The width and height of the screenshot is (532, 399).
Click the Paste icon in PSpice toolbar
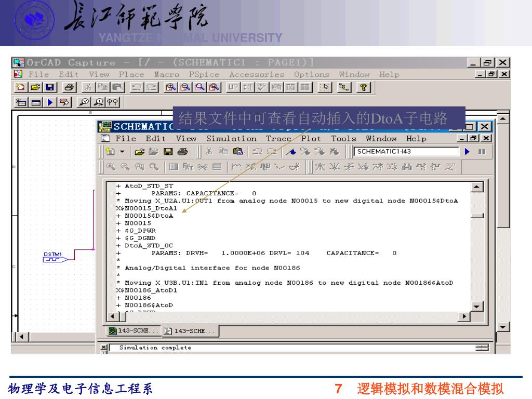[x=238, y=151]
